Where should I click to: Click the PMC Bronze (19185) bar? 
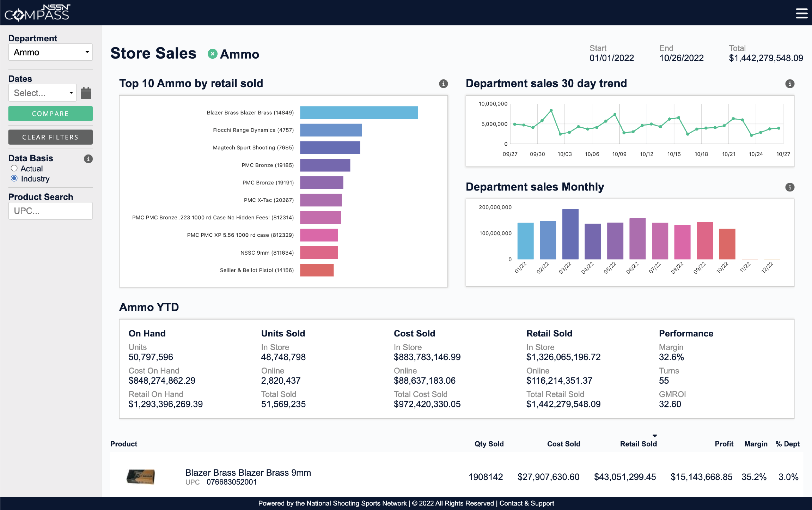325,165
